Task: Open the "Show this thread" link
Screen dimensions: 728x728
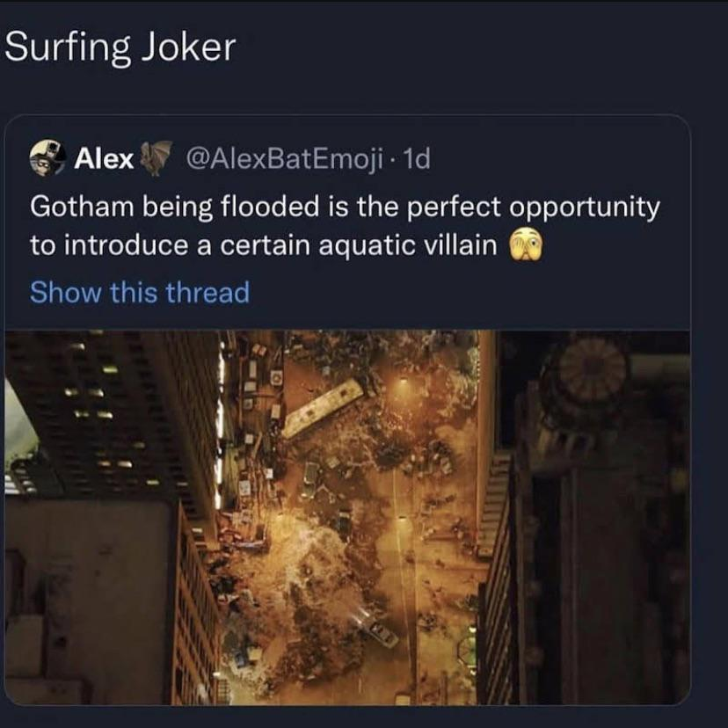Action: pos(140,292)
